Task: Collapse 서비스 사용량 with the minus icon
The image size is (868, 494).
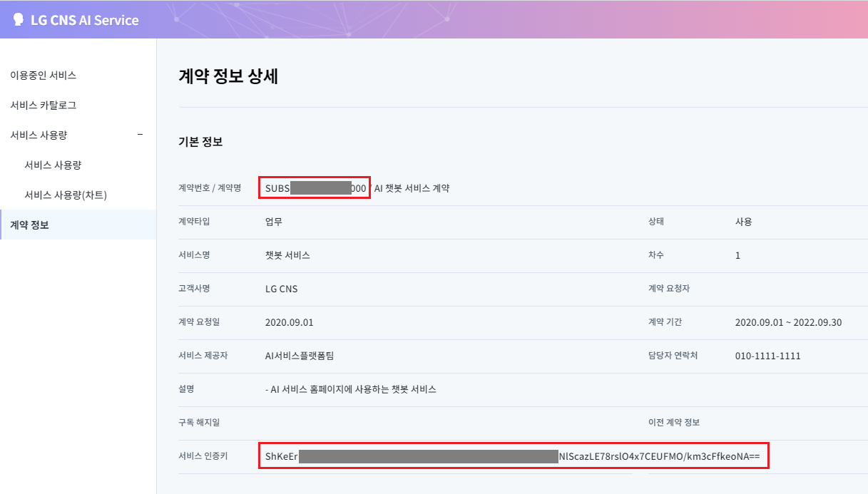Action: [x=140, y=135]
